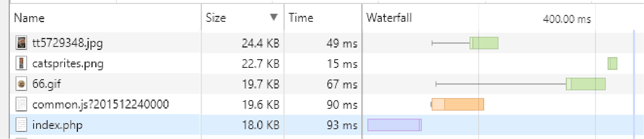
Task: Click the 66.gif image icon
Action: coord(21,84)
